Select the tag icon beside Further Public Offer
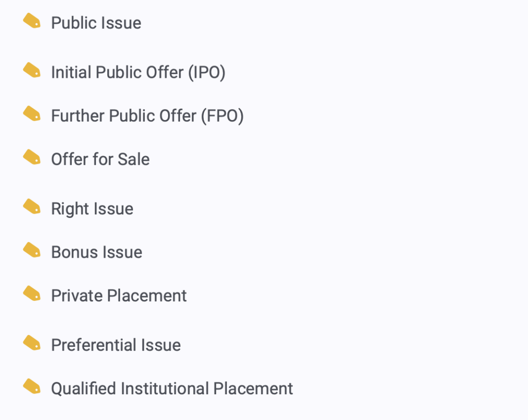 point(31,114)
